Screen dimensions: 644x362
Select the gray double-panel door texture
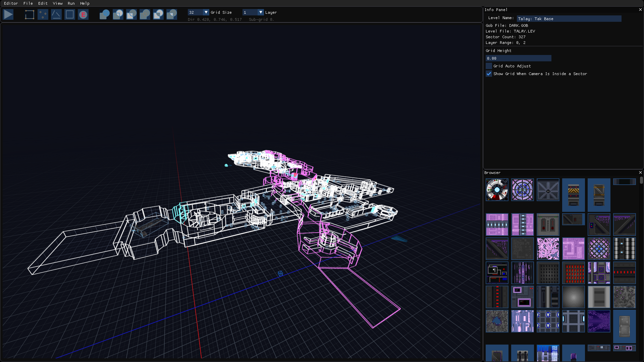tap(625, 326)
